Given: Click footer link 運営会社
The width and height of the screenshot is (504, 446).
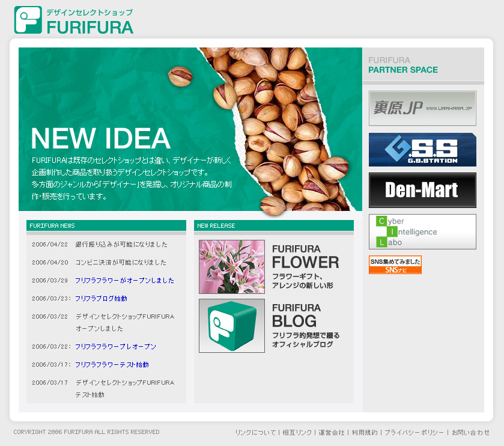Looking at the screenshot, I should (x=332, y=433).
